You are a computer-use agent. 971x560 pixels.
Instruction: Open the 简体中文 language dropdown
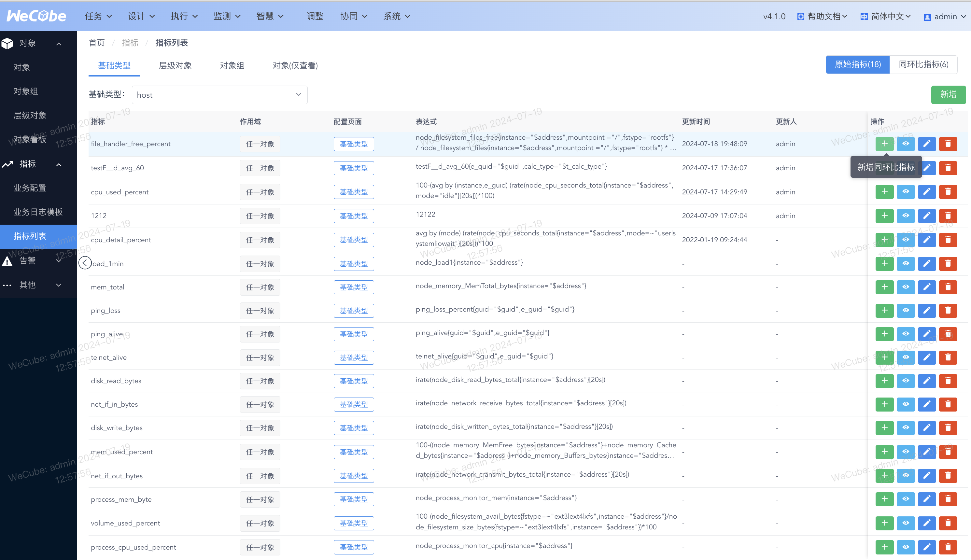point(885,16)
